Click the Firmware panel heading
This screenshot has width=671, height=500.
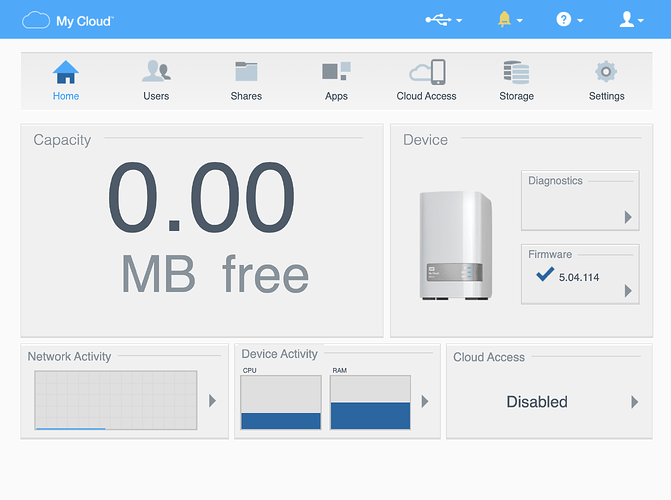click(x=550, y=254)
